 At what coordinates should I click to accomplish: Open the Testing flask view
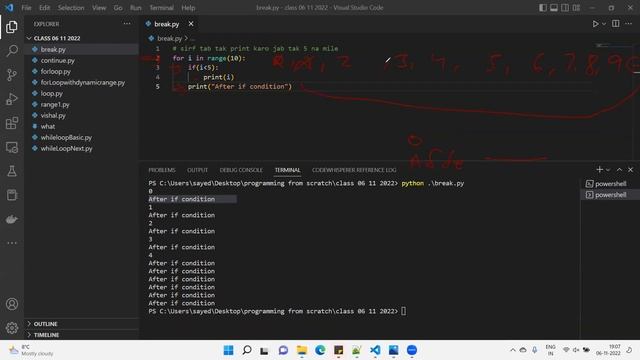point(12,171)
